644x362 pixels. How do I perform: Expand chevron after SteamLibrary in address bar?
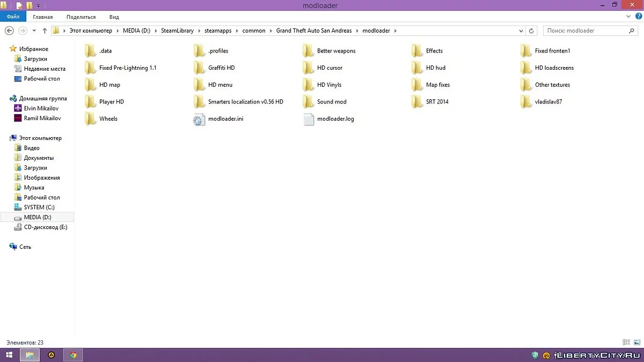tap(199, 31)
